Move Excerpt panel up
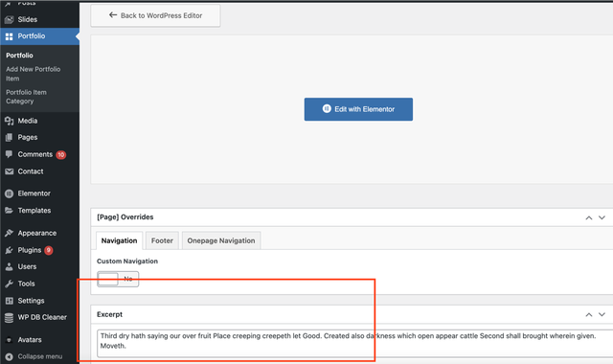Screen dimensions: 613x364 tap(589, 314)
